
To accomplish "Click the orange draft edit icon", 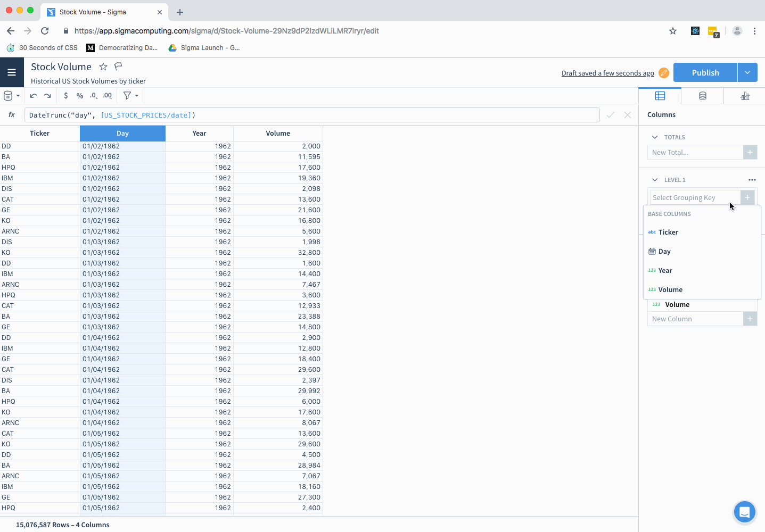I will click(663, 73).
